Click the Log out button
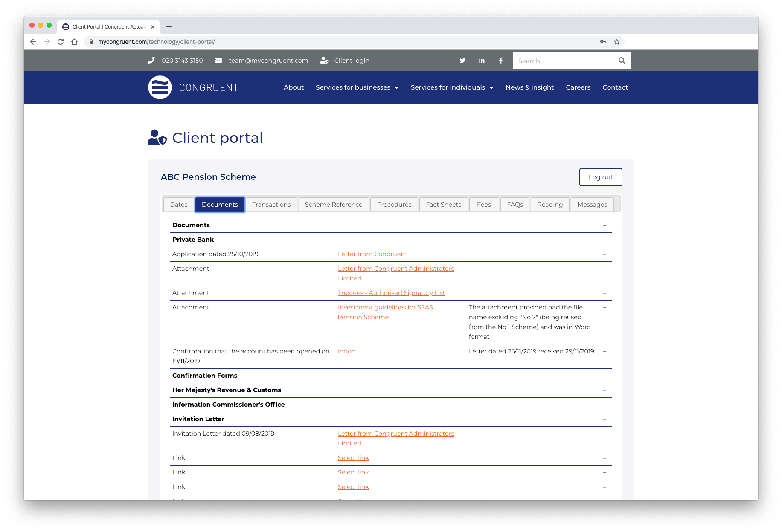The image size is (782, 532). coord(600,177)
